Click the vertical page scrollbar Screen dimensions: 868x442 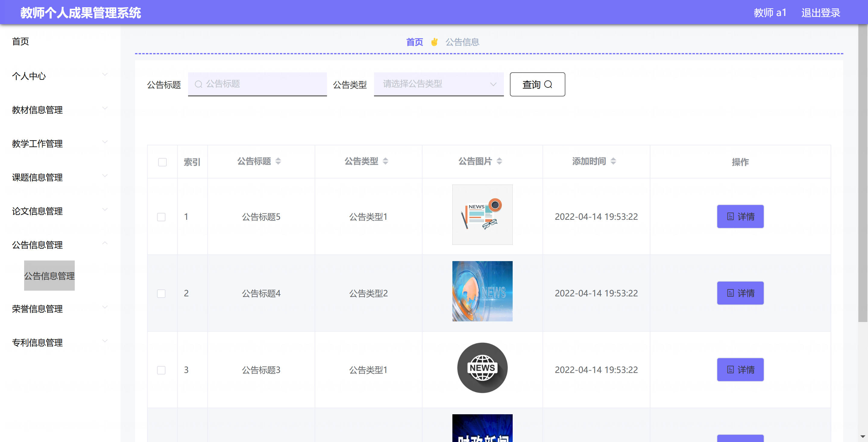(x=863, y=174)
